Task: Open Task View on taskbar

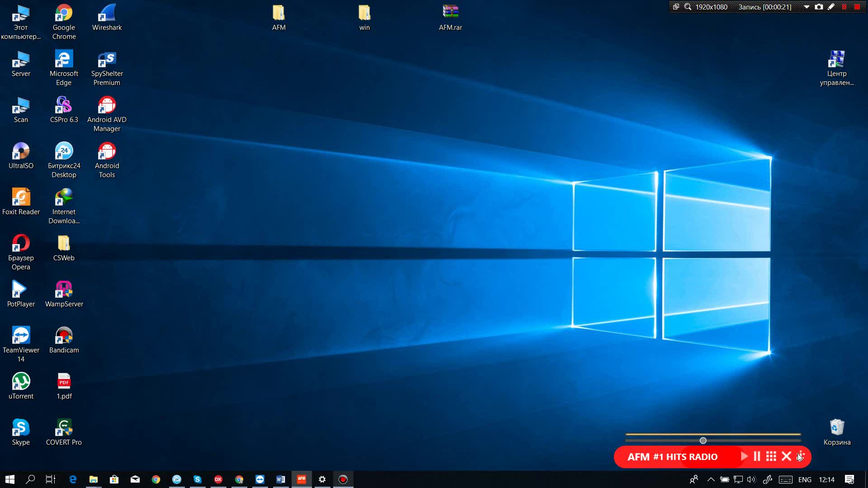Action: click(x=51, y=479)
